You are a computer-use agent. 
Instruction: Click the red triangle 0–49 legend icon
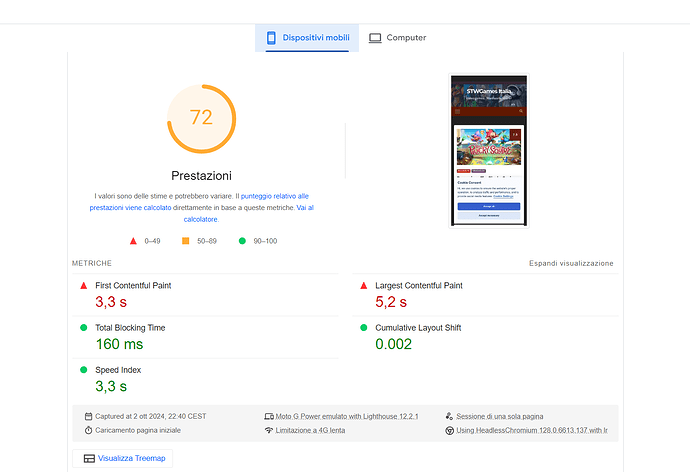tap(133, 241)
